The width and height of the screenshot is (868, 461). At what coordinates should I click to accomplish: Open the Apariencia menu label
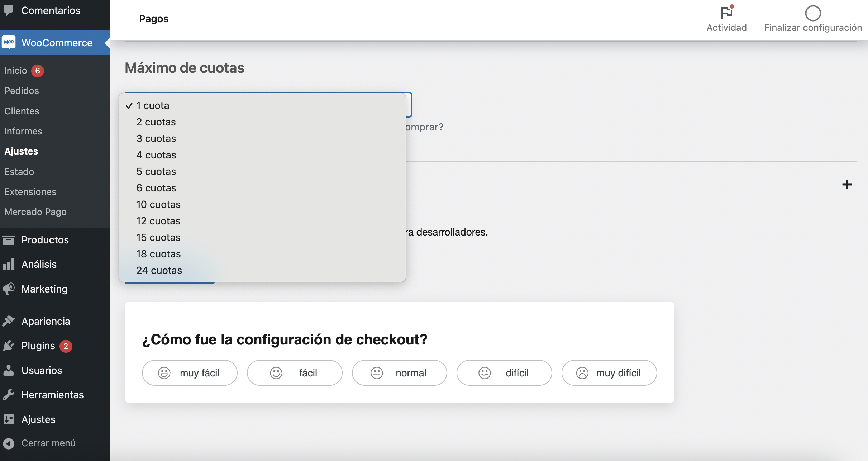[x=46, y=321]
